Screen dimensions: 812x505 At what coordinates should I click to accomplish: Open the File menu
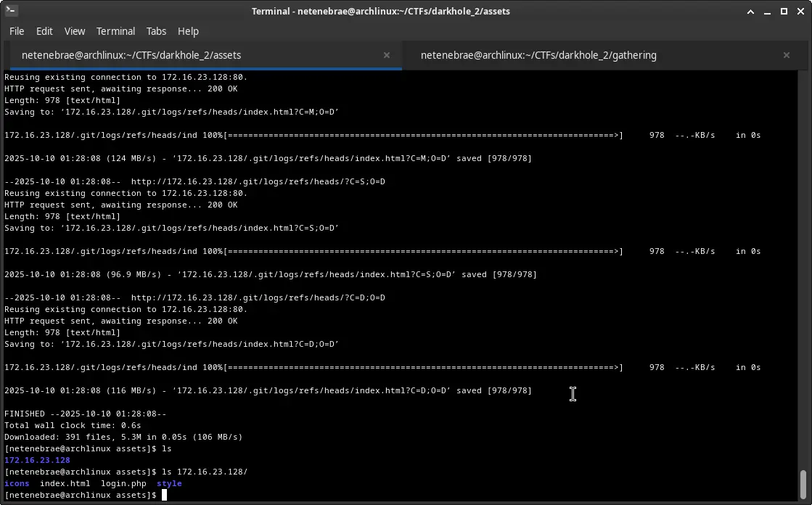(x=17, y=31)
